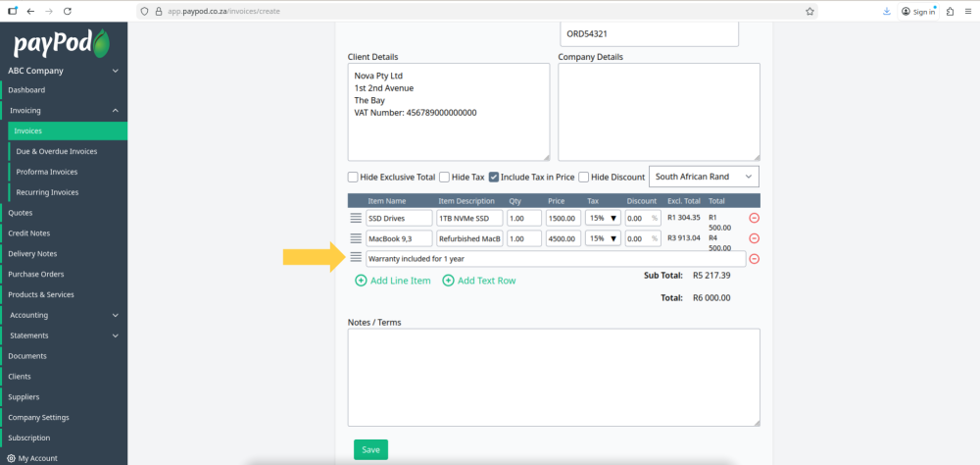Expand the ABC Company selector
The height and width of the screenshot is (465, 980).
click(x=63, y=71)
